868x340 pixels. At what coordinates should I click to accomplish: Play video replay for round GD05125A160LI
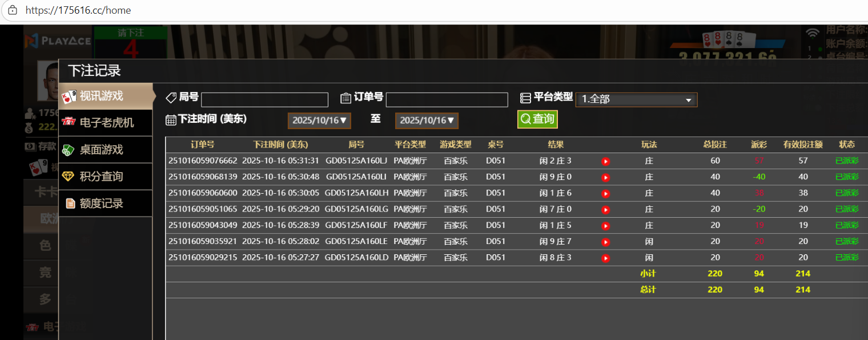pos(606,177)
